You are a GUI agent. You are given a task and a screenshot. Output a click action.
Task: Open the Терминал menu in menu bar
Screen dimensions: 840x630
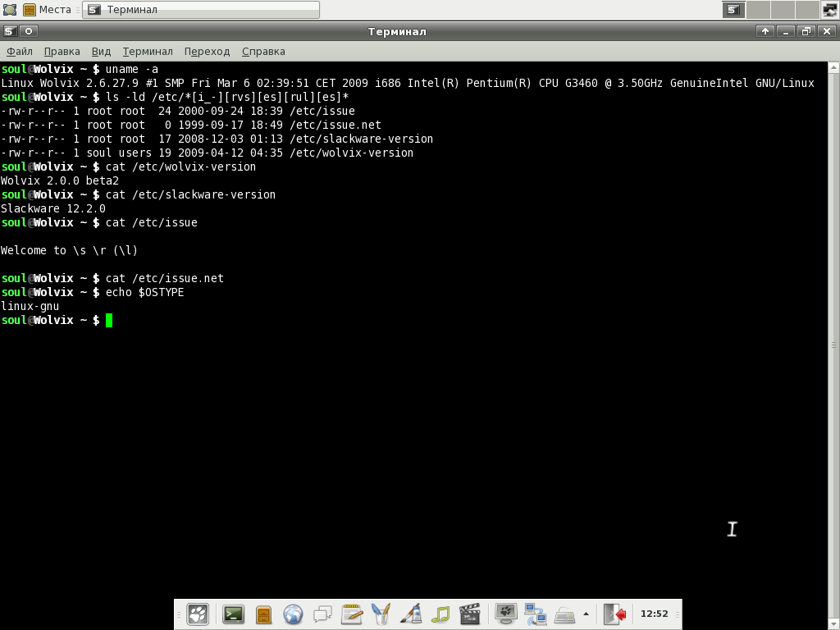click(x=148, y=52)
